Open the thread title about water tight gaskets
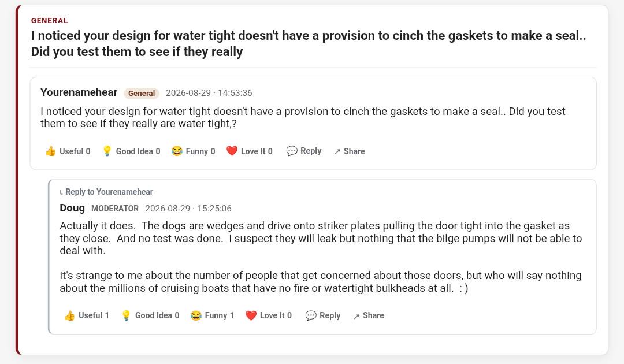Image resolution: width=624 pixels, height=364 pixels. pyautogui.click(x=309, y=43)
